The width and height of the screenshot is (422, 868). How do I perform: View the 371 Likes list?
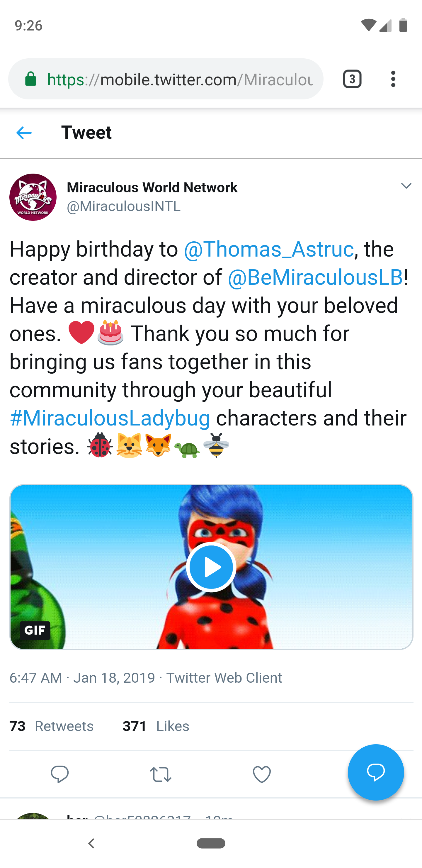click(x=156, y=726)
